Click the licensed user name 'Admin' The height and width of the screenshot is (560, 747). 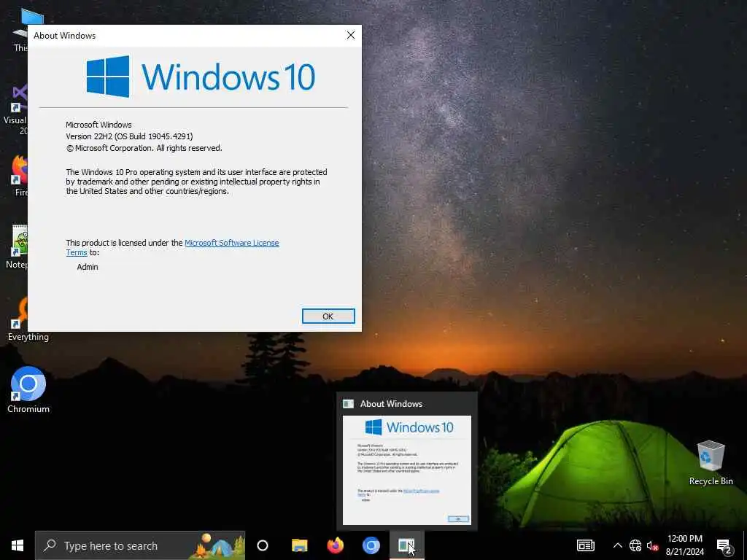[x=88, y=267]
